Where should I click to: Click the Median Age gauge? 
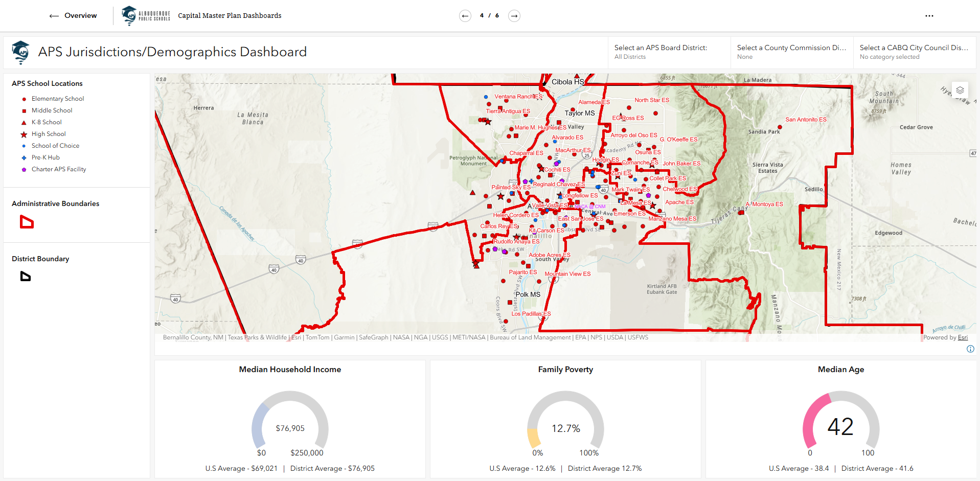click(x=841, y=420)
